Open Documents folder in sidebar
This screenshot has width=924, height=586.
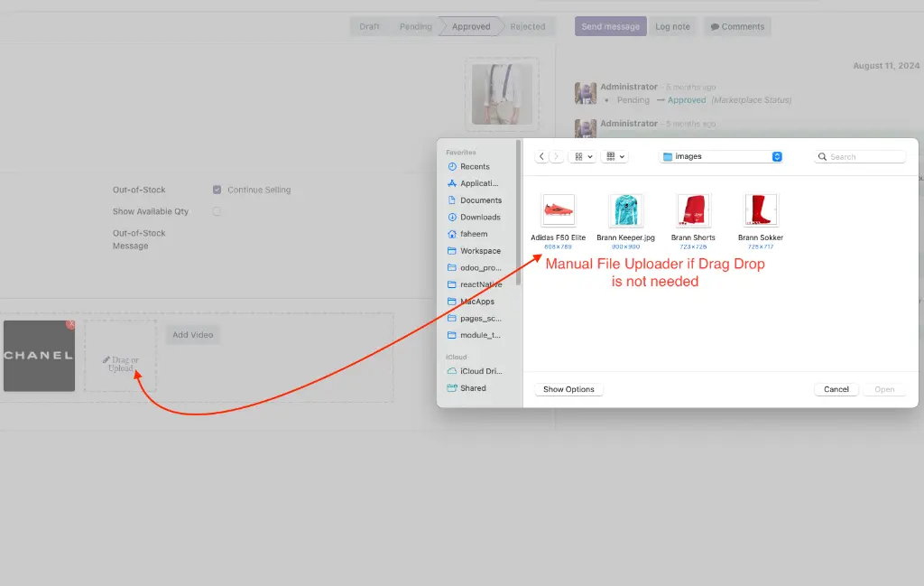point(480,200)
